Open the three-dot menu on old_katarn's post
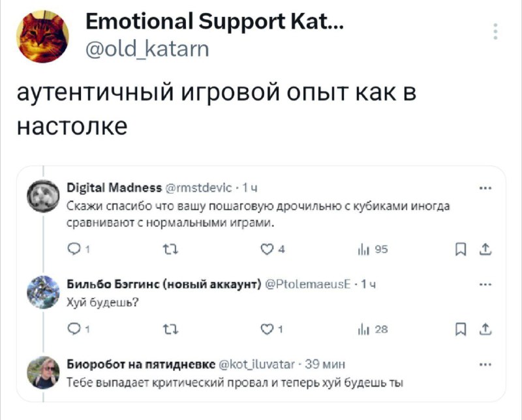The width and height of the screenshot is (522, 420). 496,31
